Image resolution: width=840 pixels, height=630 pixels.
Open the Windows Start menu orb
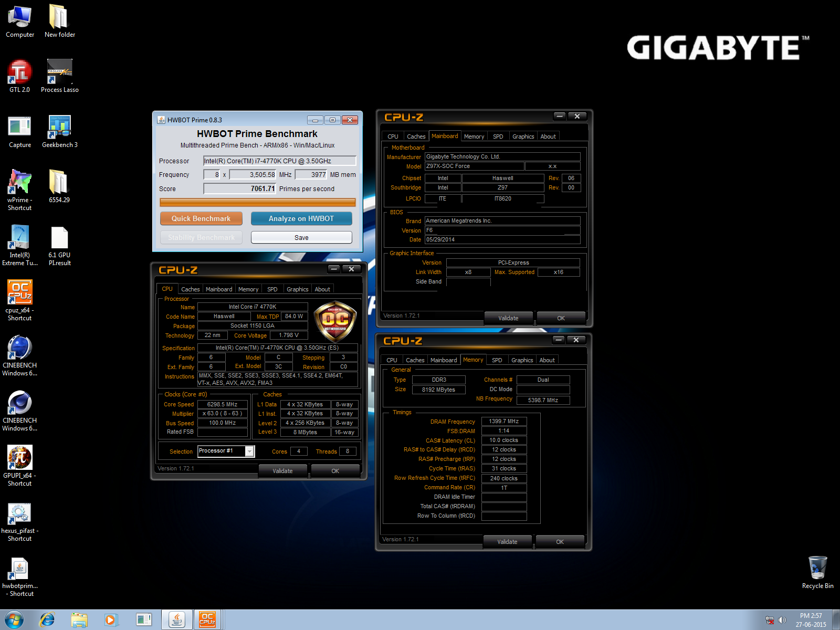coord(14,620)
